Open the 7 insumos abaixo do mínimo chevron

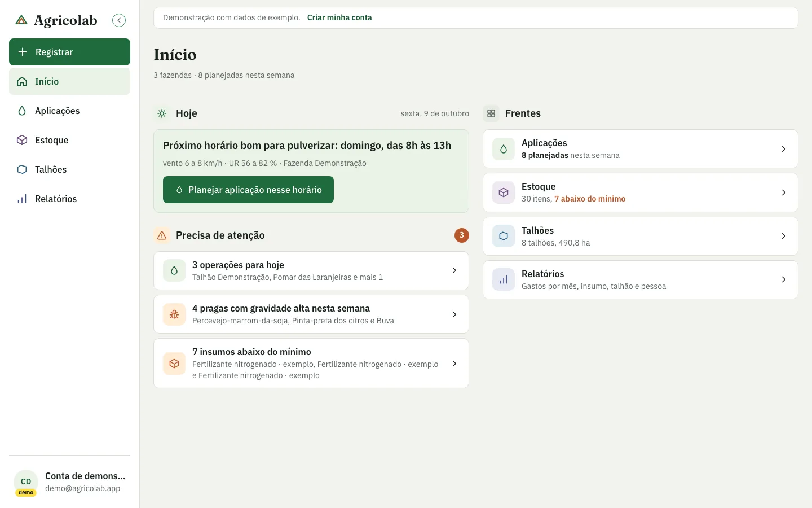(454, 364)
